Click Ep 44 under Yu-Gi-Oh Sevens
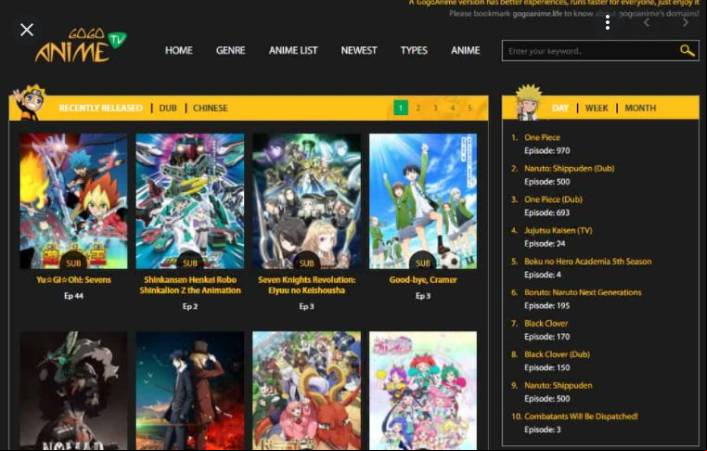The image size is (707, 451). [x=73, y=296]
